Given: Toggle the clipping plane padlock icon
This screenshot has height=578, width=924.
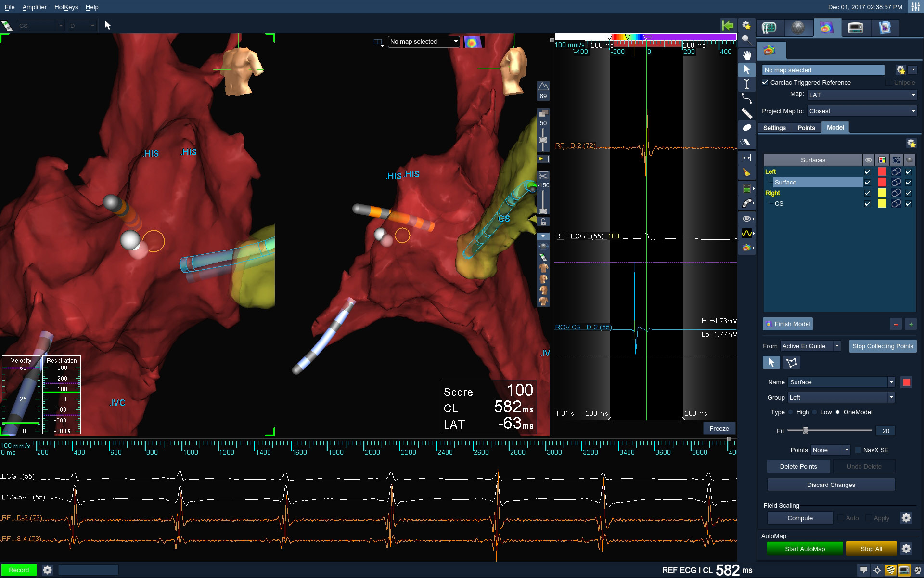Looking at the screenshot, I should (543, 222).
